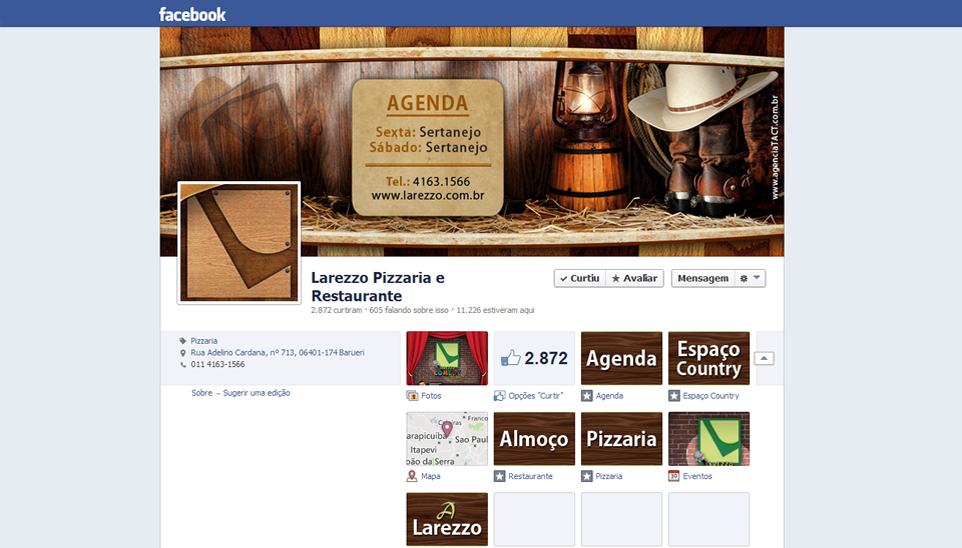Image resolution: width=962 pixels, height=548 pixels.
Task: Click the 2.872 curtiram count text
Action: [336, 310]
